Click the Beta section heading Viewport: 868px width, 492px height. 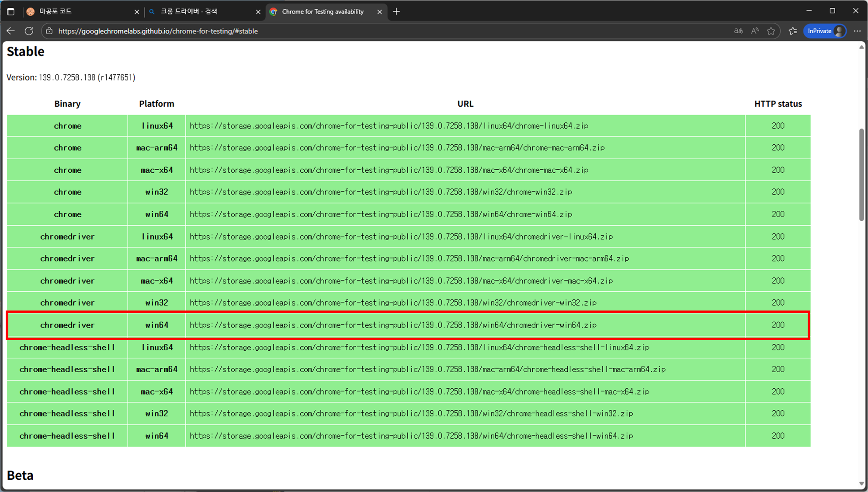point(20,475)
